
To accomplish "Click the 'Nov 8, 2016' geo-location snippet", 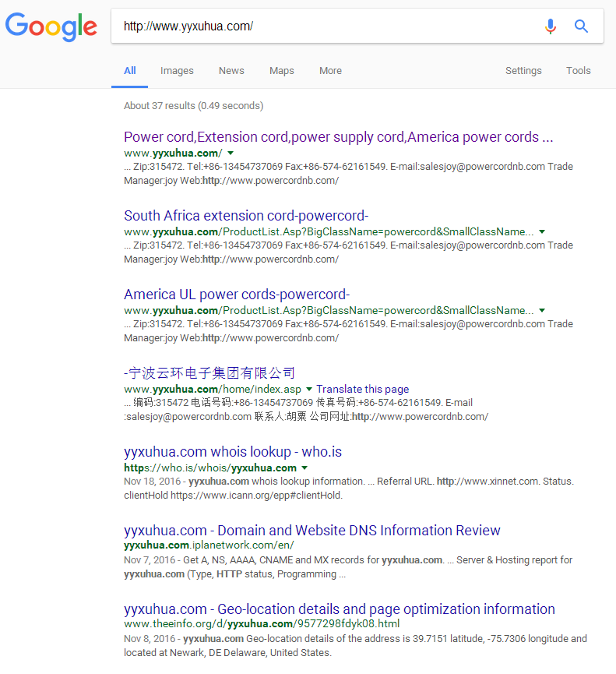I will (355, 646).
